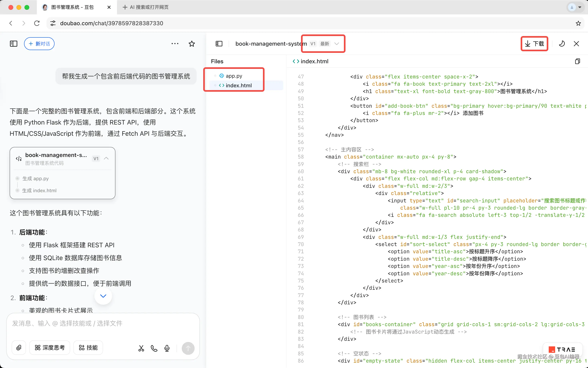Toggle the left chat sidebar panel
This screenshot has width=588, height=368.
coord(14,44)
